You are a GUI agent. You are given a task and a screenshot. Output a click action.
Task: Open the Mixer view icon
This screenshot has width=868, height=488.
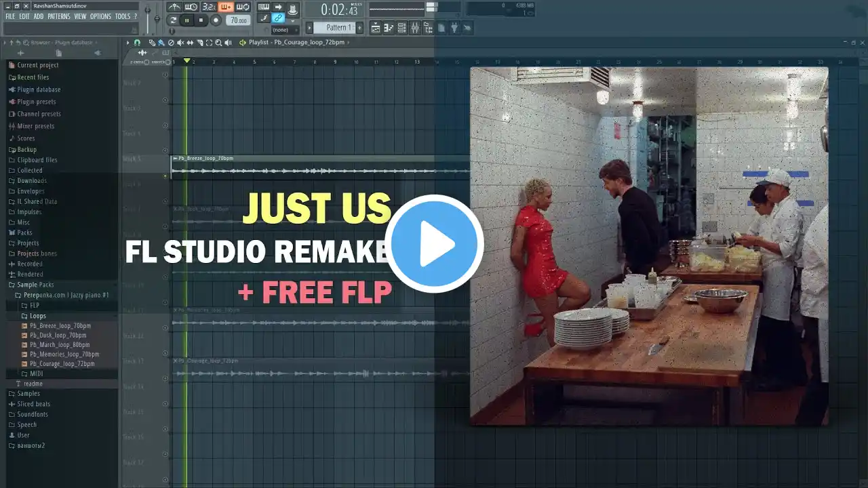[x=414, y=28]
